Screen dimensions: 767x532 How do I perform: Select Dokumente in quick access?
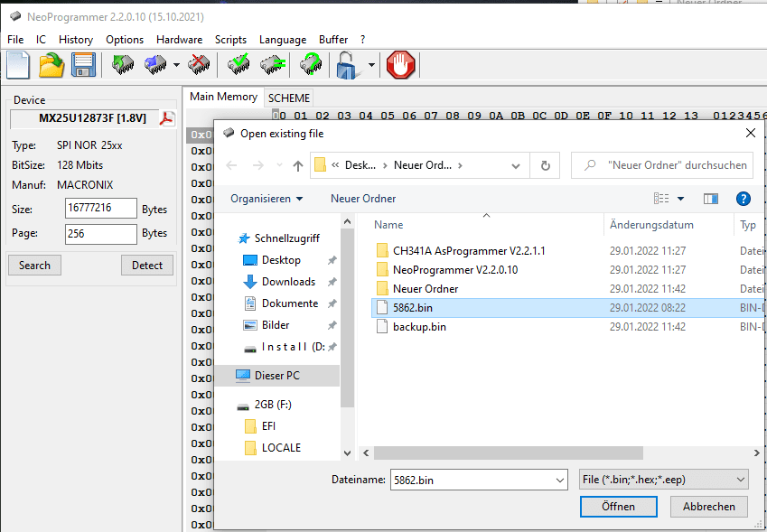tap(290, 303)
